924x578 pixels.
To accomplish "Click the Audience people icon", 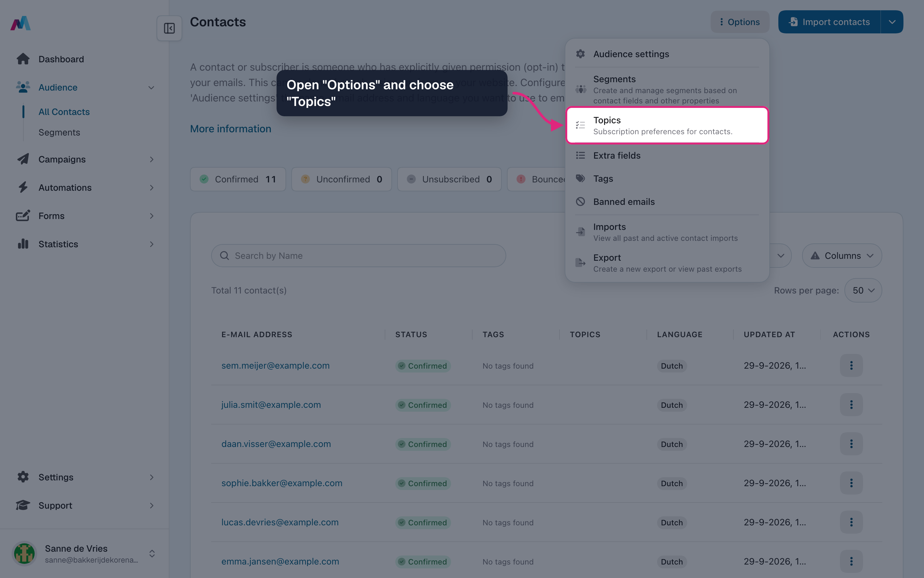I will (x=23, y=87).
